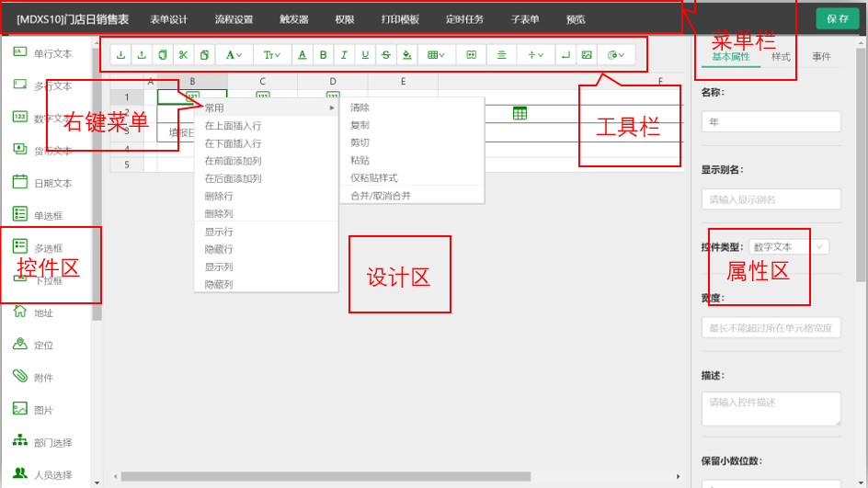Viewport: 868px width, 488px height.
Task: Click the underline toolbar icon
Action: pos(365,55)
